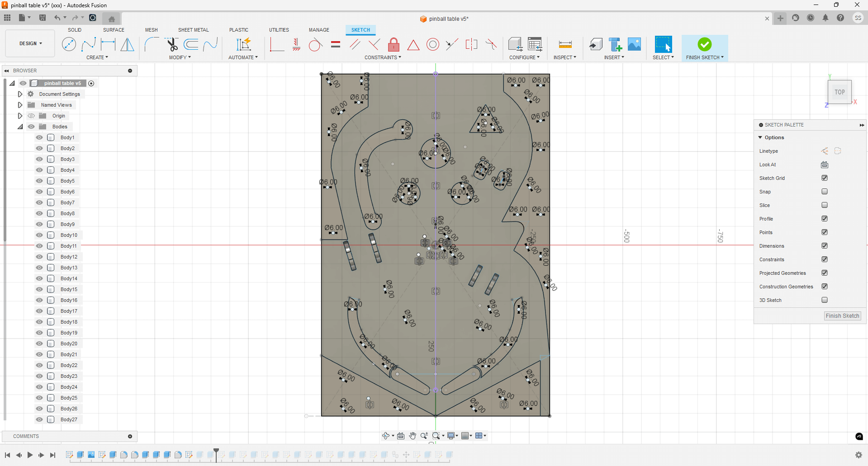Select the Fillet modify tool

pos(152,44)
